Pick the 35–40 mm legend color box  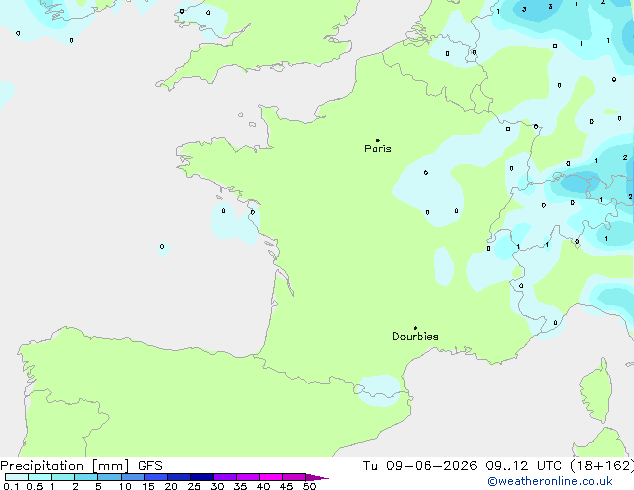248,477
